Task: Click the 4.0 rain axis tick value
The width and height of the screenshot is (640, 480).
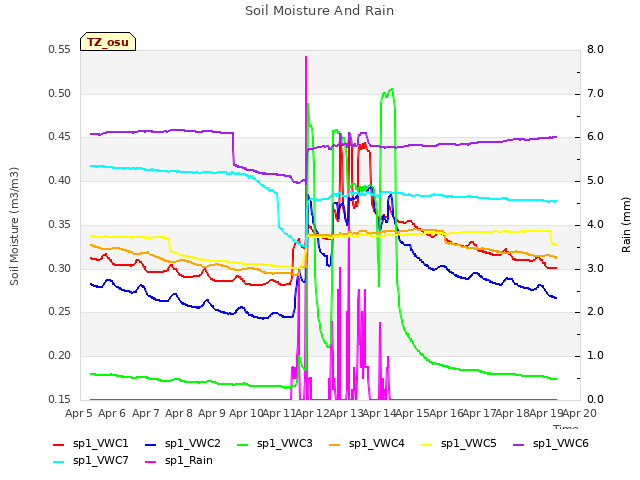Action: pos(595,224)
